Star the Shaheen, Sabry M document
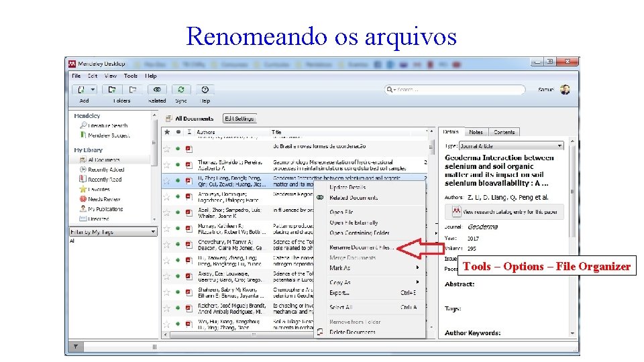This screenshot has height=362, width=644. 167,292
